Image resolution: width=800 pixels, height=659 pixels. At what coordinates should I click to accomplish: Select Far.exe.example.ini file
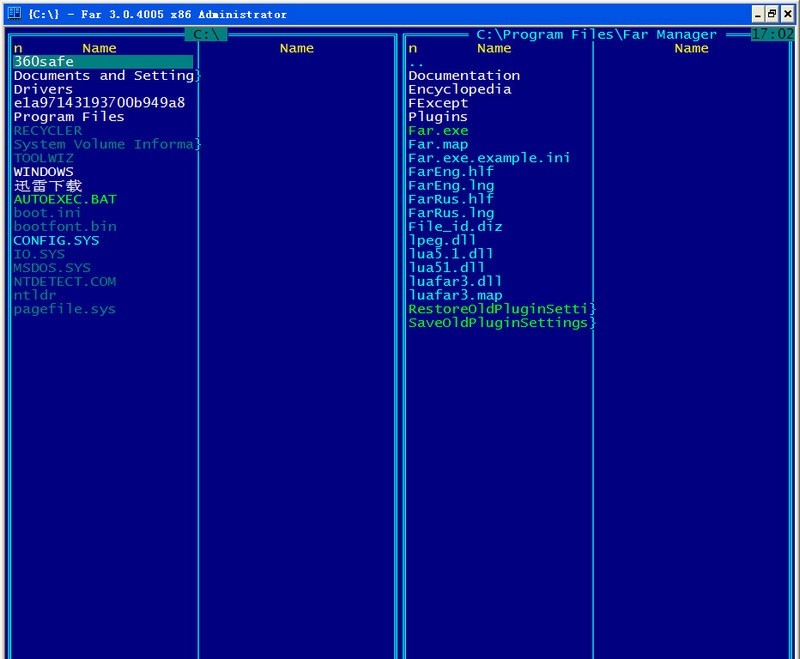[x=489, y=158]
